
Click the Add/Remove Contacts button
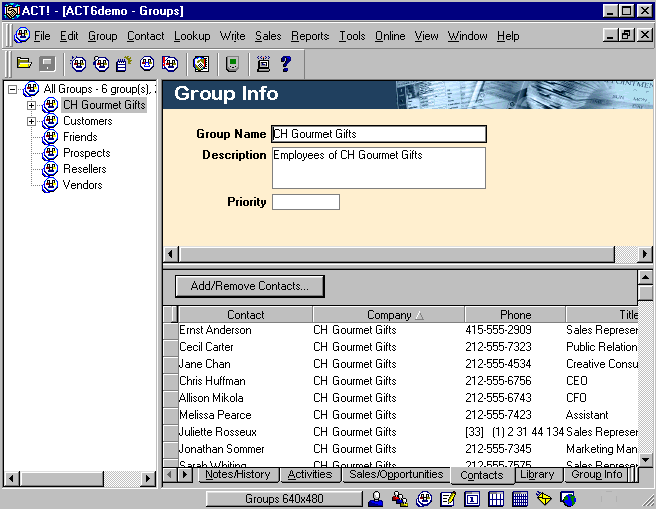coord(250,286)
